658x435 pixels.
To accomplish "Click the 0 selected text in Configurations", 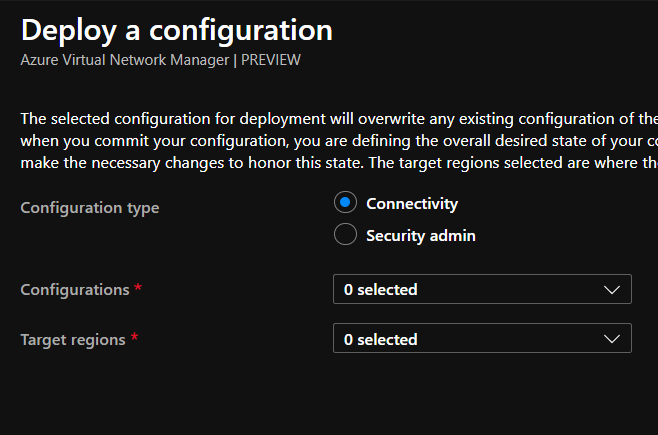I will (x=380, y=289).
